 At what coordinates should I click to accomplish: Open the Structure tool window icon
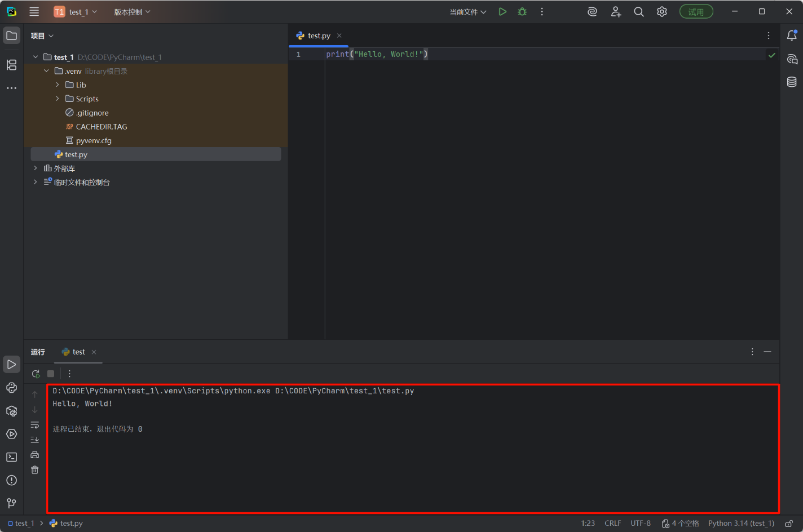point(11,65)
